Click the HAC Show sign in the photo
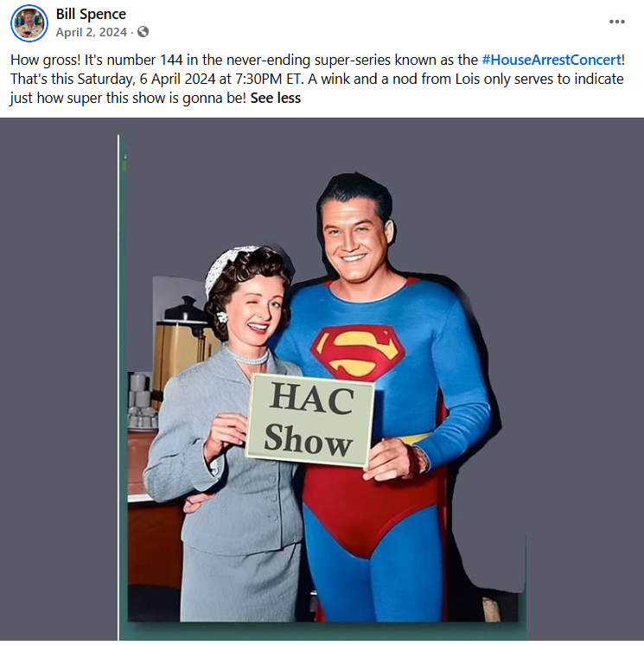The width and height of the screenshot is (644, 645). tap(310, 420)
